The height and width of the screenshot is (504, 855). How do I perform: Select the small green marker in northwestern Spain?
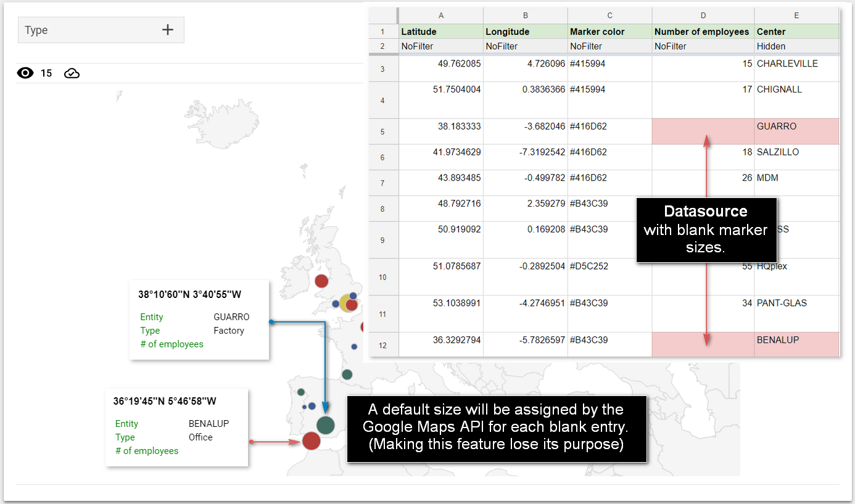(301, 392)
